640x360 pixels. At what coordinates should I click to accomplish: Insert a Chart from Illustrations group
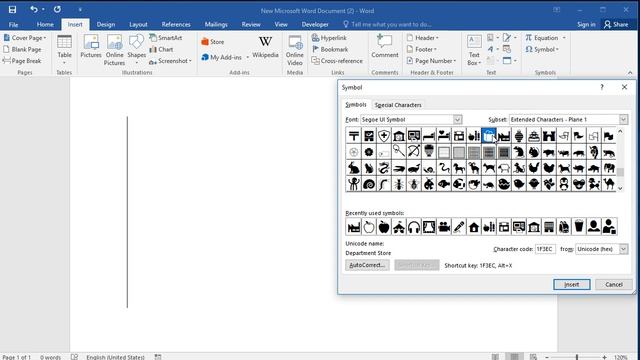(161, 49)
